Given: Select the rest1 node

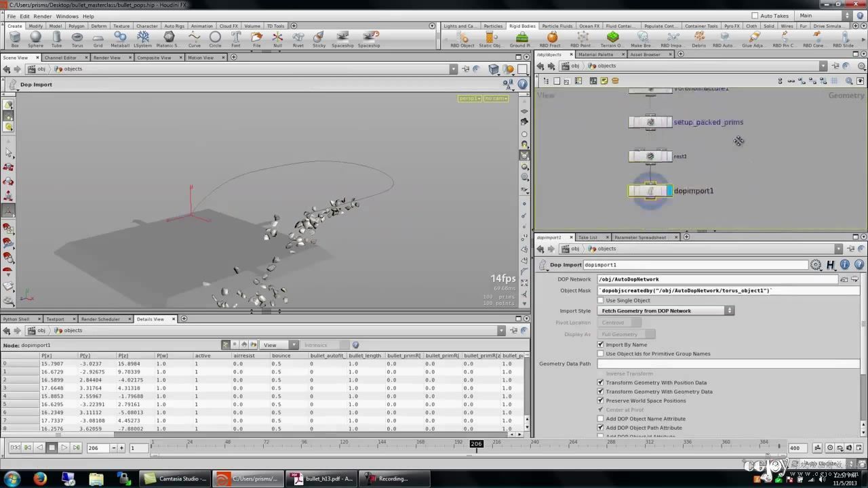Looking at the screenshot, I should (x=650, y=157).
